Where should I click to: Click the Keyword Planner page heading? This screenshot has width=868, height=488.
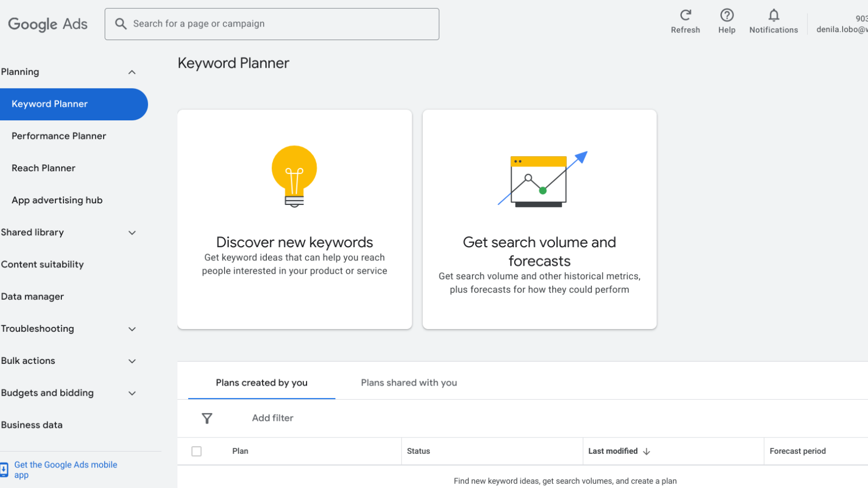(x=233, y=63)
